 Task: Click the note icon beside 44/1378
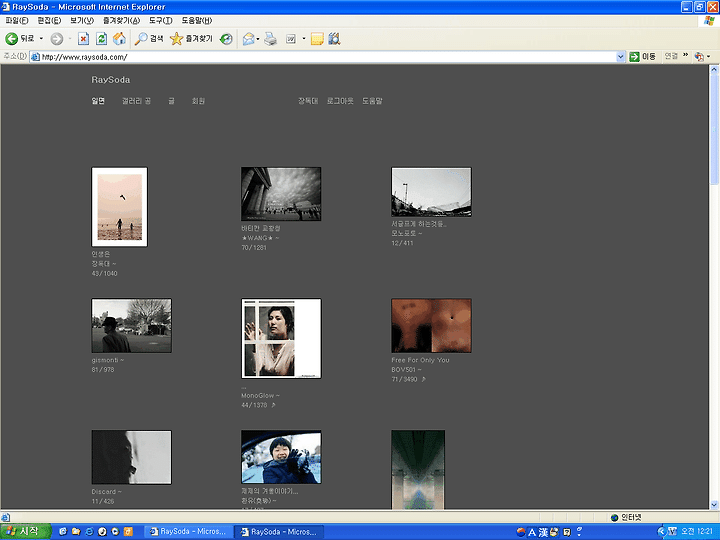[x=273, y=405]
